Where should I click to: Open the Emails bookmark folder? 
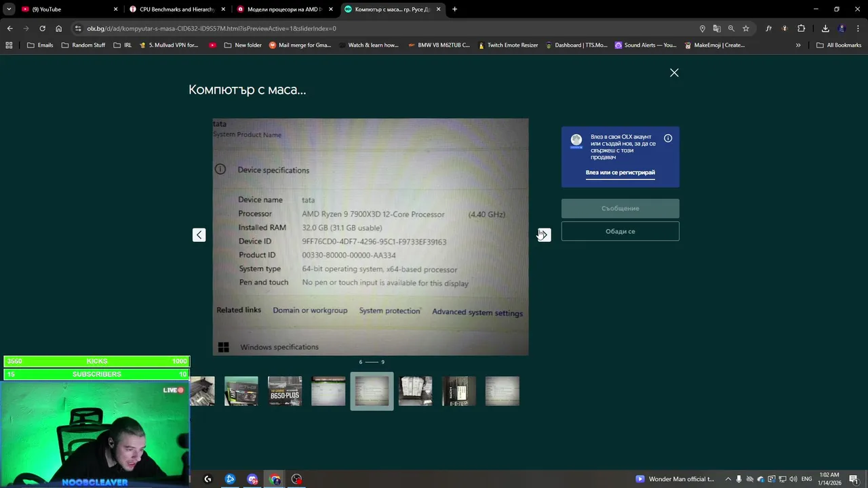point(40,45)
